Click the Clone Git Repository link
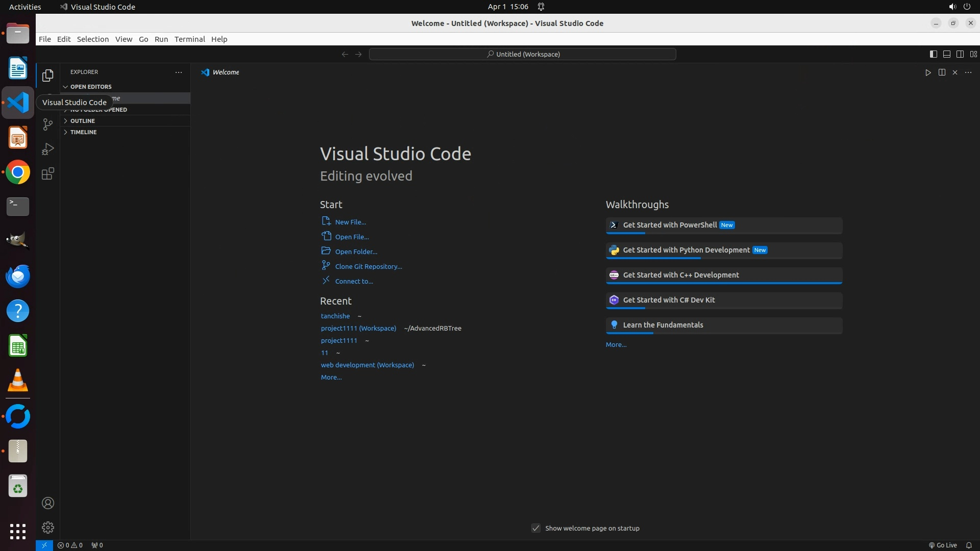 pyautogui.click(x=368, y=266)
